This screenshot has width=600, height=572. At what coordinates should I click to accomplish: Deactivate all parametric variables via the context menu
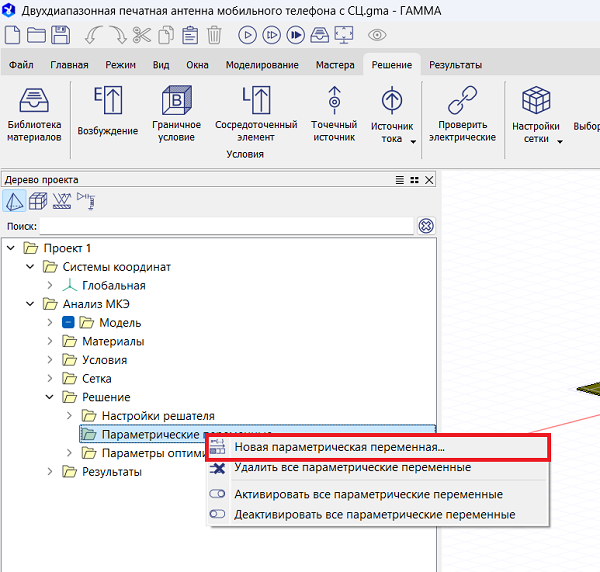tap(374, 514)
